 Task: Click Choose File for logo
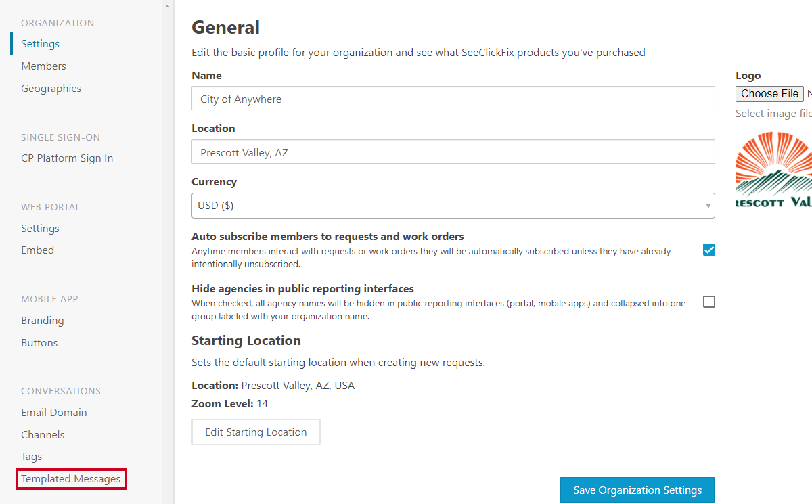click(770, 94)
